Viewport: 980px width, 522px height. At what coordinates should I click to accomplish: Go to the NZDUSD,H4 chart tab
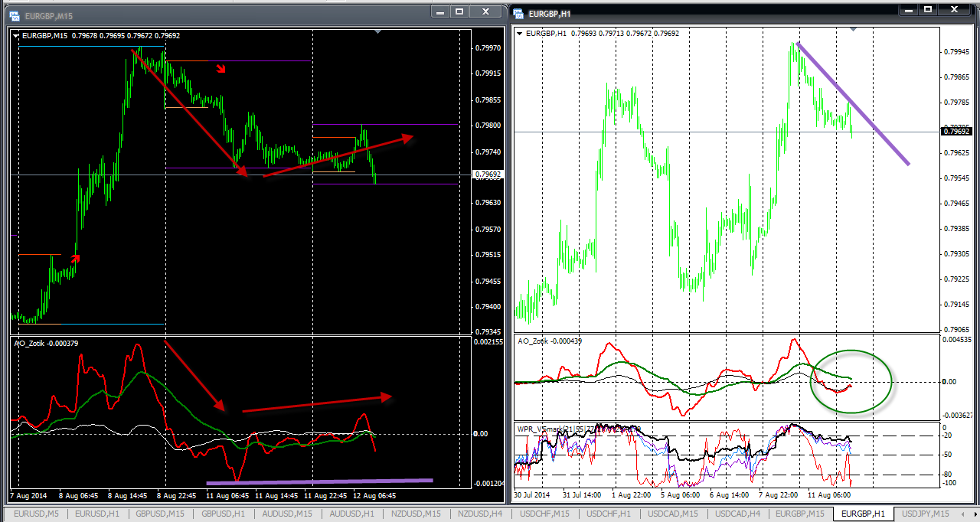coord(481,514)
